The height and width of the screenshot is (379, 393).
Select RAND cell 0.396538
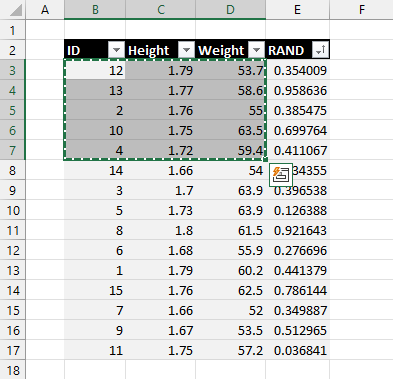click(x=298, y=190)
